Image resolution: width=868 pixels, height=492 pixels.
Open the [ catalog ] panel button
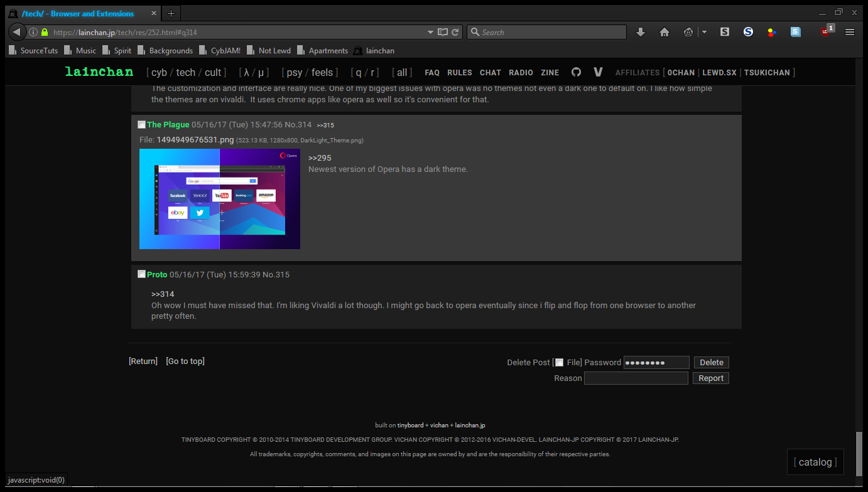point(815,463)
